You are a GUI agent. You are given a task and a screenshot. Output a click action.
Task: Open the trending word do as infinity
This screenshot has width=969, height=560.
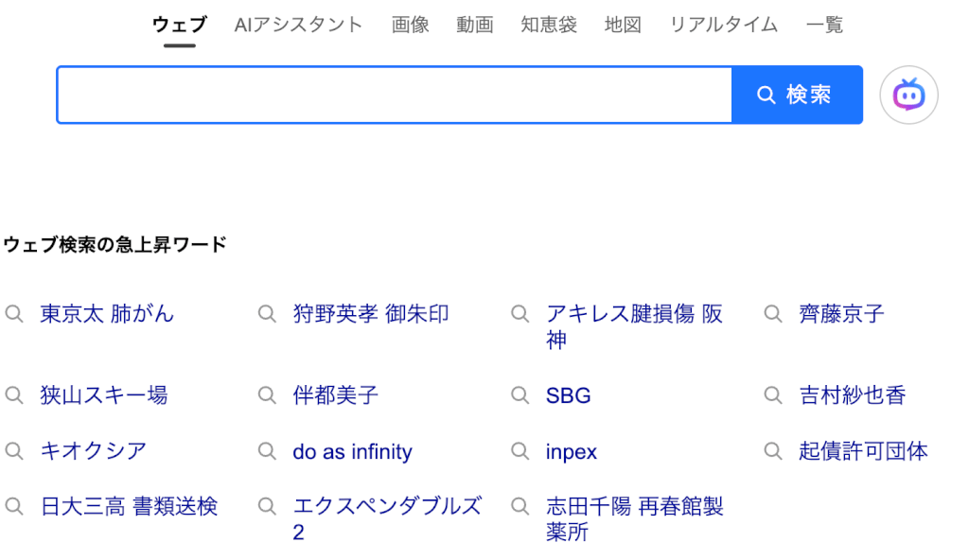[x=352, y=451]
